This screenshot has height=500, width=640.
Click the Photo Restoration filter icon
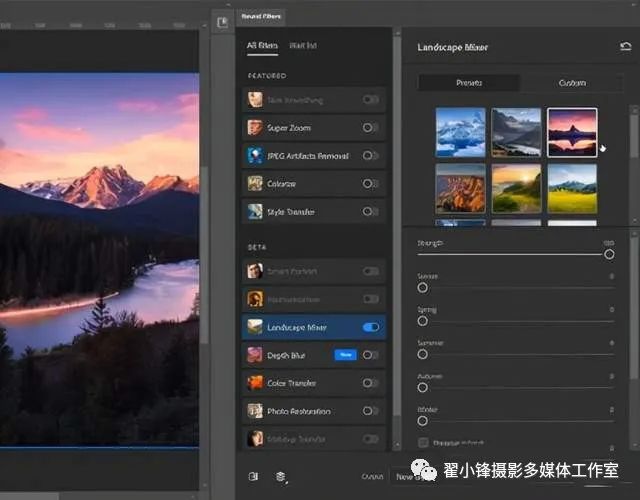coord(256,411)
